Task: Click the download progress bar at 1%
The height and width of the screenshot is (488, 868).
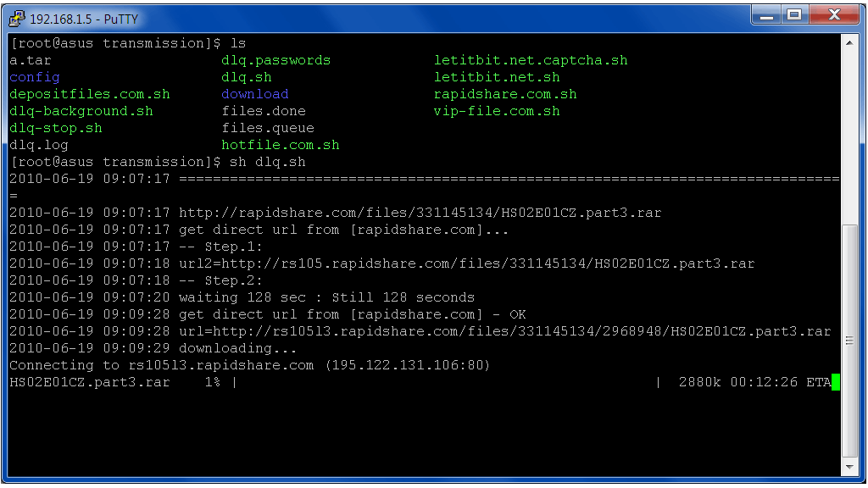Action: point(446,382)
